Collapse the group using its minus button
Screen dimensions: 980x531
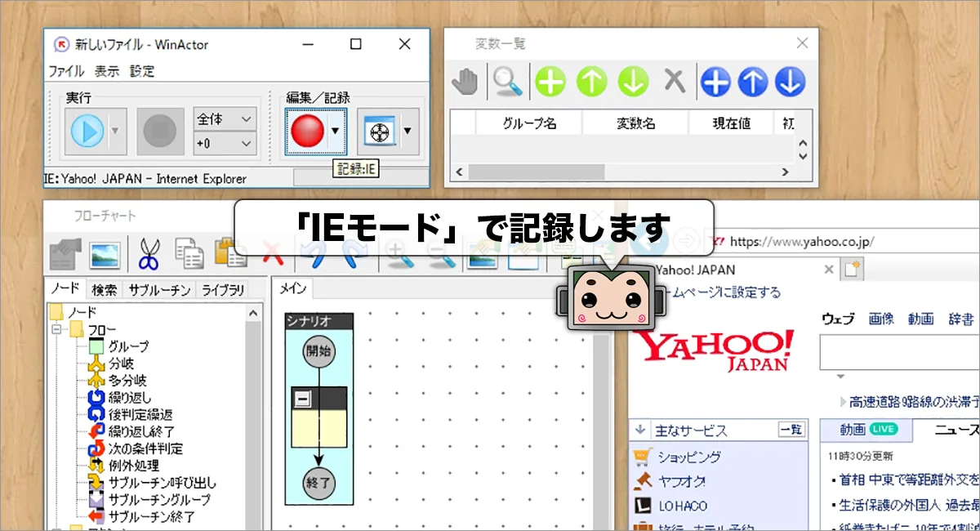point(303,399)
